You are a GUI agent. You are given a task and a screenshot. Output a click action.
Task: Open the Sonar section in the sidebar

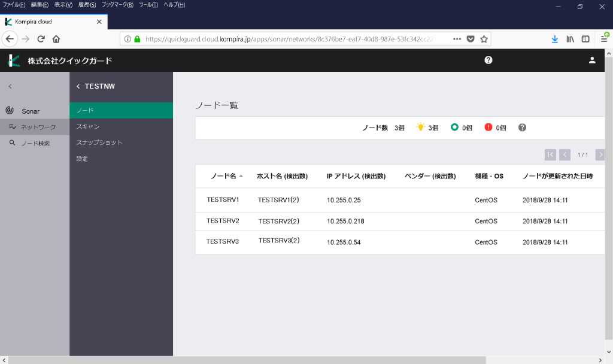coord(24,111)
